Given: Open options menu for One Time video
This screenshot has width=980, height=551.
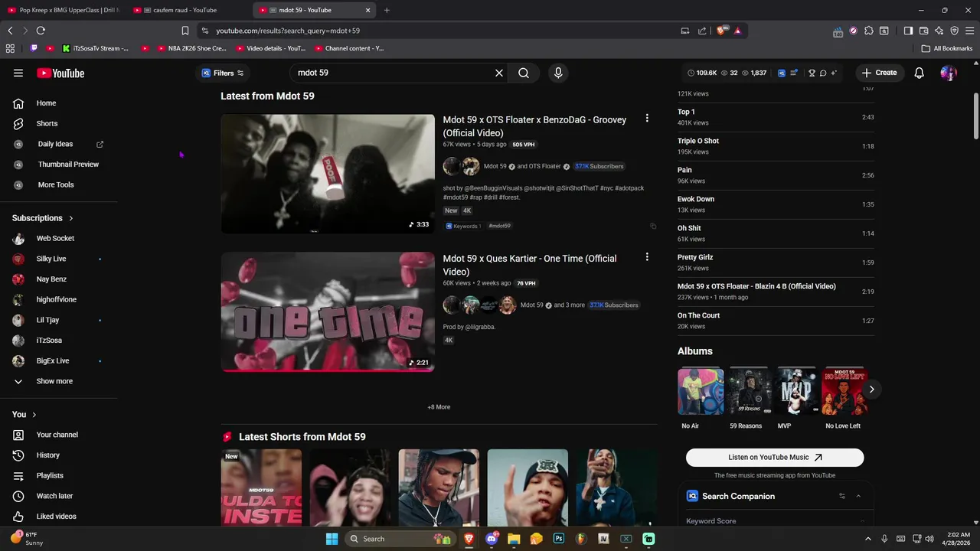Looking at the screenshot, I should coord(647,257).
